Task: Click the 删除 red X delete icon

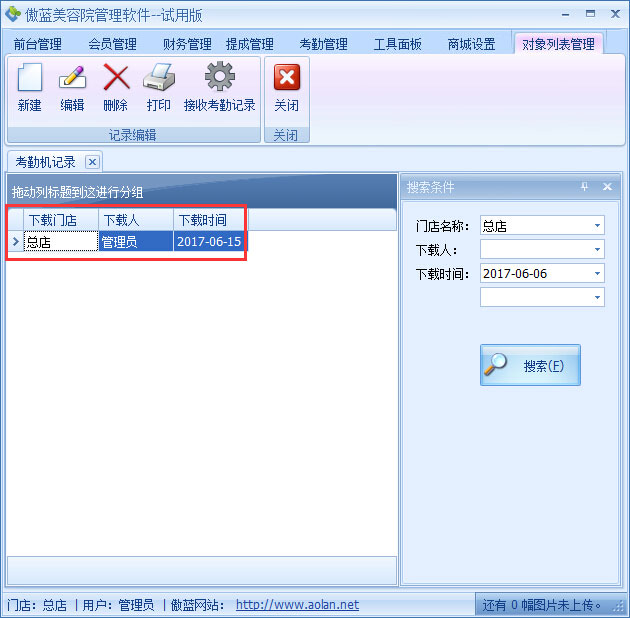Action: click(x=116, y=77)
